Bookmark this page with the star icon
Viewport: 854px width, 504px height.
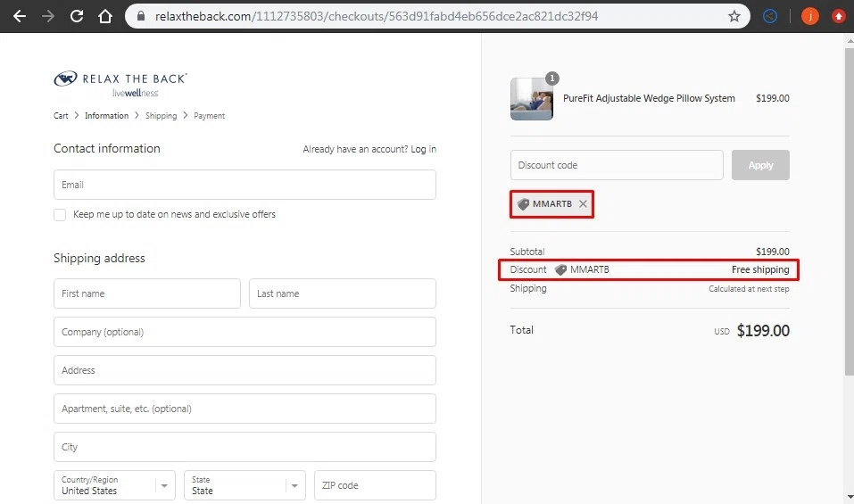pos(734,16)
